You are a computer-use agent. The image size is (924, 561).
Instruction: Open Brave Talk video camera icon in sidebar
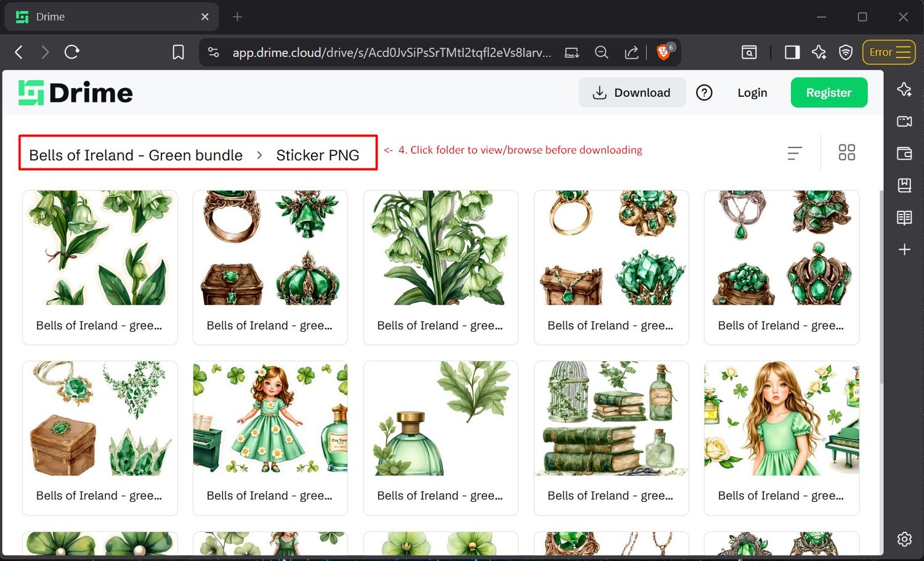(904, 121)
